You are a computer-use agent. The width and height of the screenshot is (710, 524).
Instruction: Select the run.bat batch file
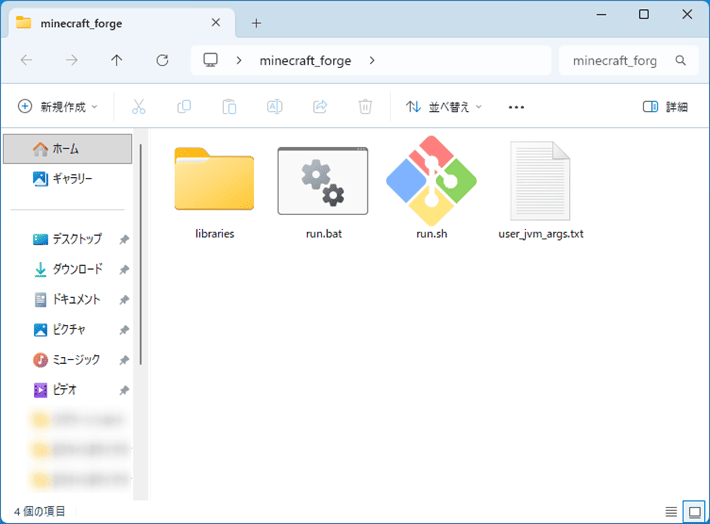323,192
